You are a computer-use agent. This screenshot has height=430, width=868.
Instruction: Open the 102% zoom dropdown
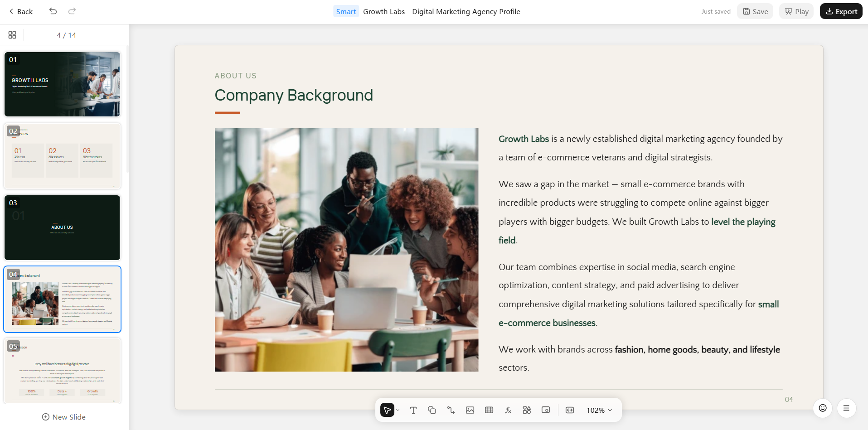click(x=599, y=410)
